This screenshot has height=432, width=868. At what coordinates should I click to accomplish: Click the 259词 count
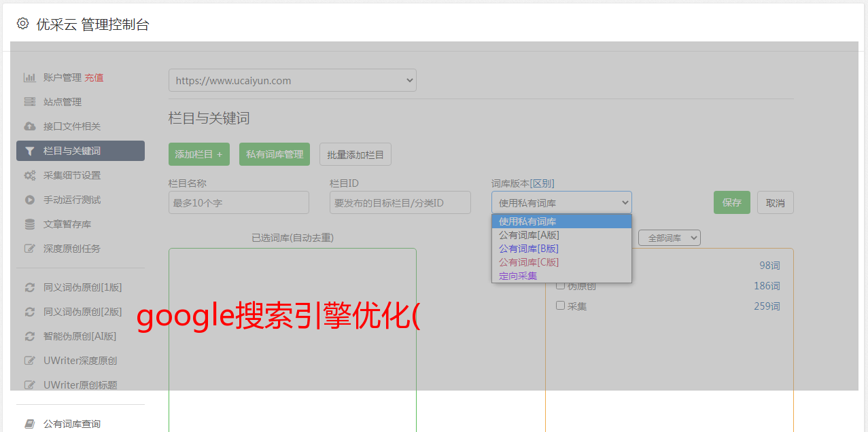(767, 306)
